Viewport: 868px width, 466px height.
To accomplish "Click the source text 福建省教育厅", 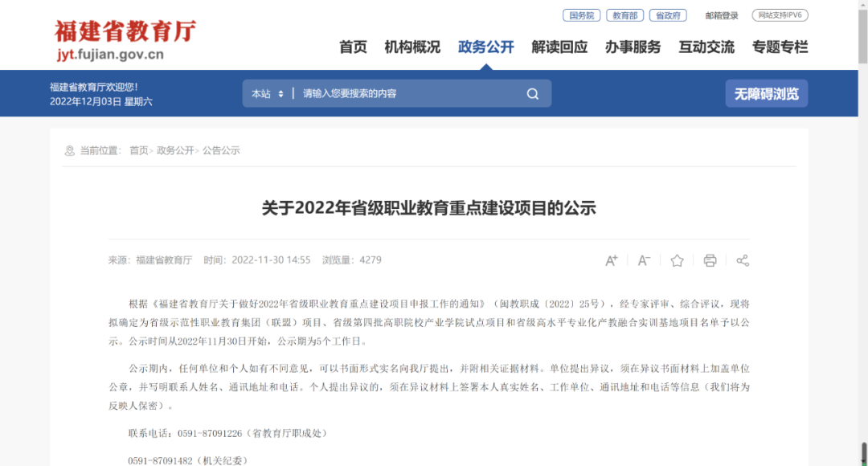I will point(164,260).
